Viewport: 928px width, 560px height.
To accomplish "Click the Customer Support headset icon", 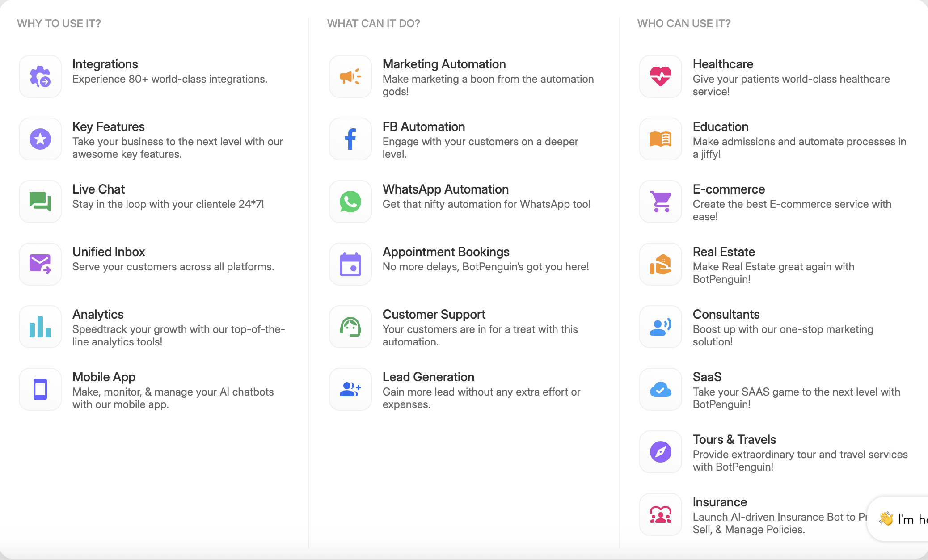I will tap(350, 327).
